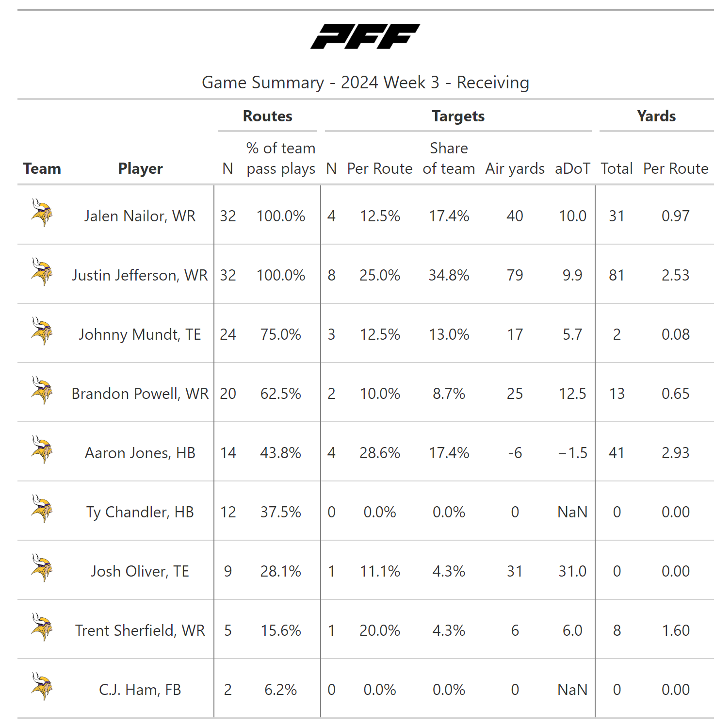This screenshot has width=715, height=728.
Task: Select the Routes column group header
Action: click(x=267, y=116)
